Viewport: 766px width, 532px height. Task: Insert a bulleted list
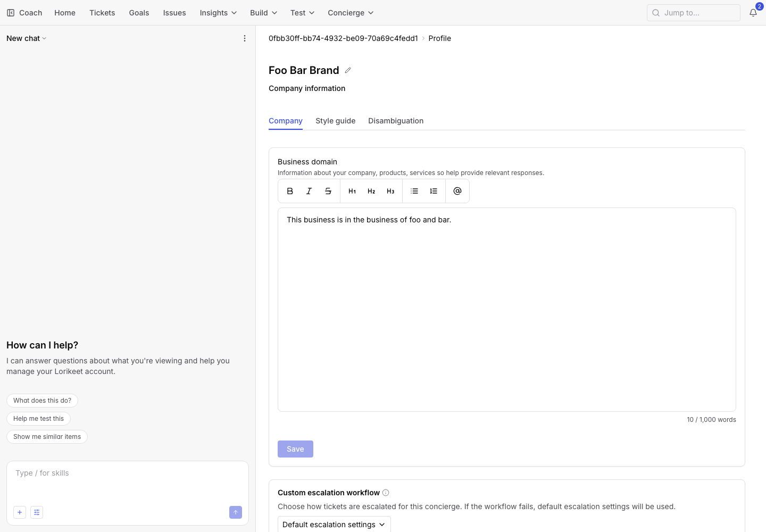point(414,191)
